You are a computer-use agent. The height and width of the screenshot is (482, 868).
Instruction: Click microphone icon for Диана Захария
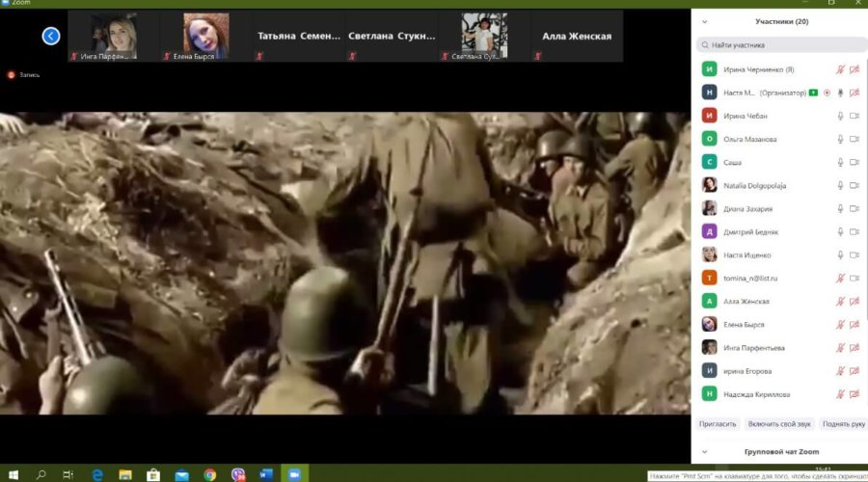[x=840, y=208]
